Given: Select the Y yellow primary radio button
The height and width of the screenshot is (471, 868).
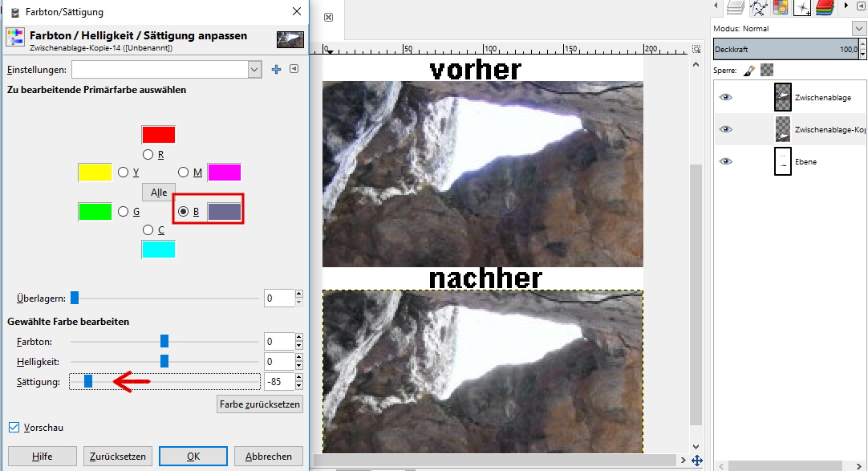Looking at the screenshot, I should [123, 173].
